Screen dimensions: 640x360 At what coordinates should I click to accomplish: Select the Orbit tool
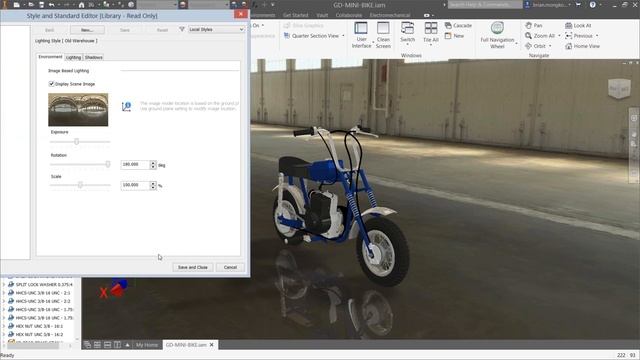click(535, 46)
